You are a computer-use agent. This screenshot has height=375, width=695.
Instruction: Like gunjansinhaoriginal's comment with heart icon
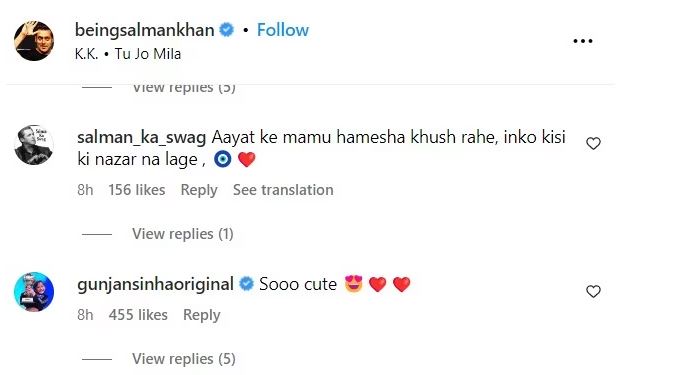point(593,291)
